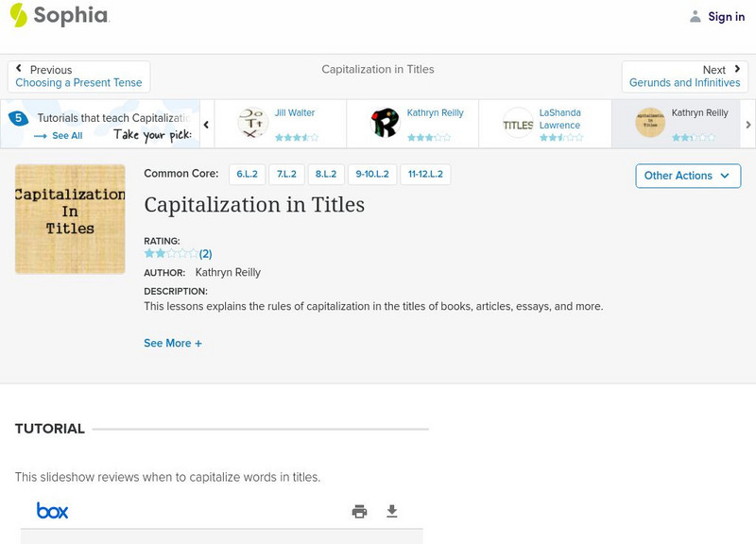The width and height of the screenshot is (756, 544).
Task: Print the slideshow using the printer icon
Action: 359,510
